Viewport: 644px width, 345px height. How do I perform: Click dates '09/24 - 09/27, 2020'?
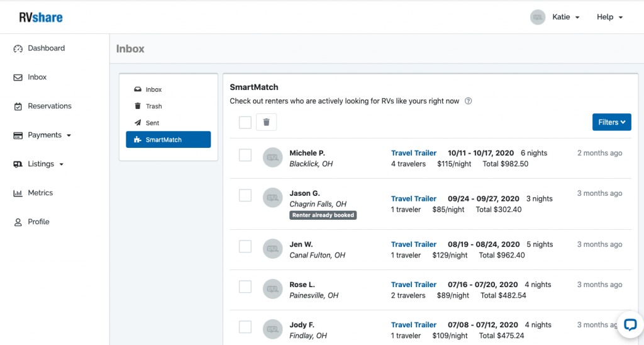coord(484,198)
